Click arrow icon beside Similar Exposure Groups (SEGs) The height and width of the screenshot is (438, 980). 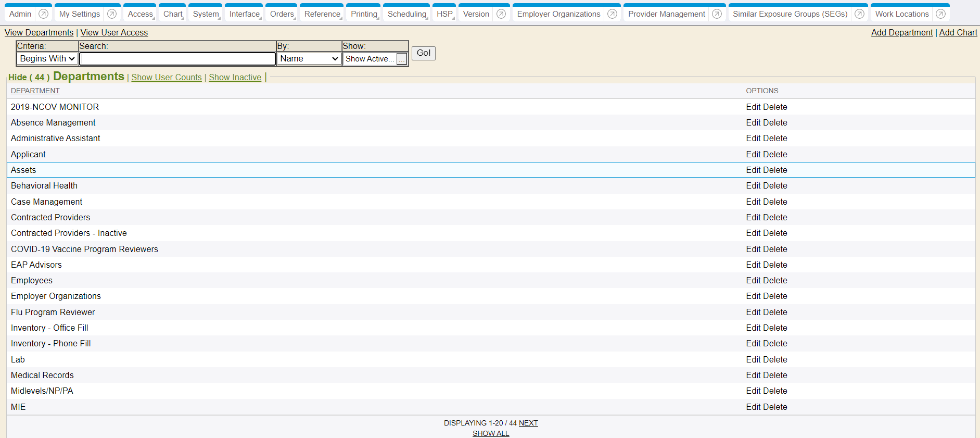click(860, 14)
